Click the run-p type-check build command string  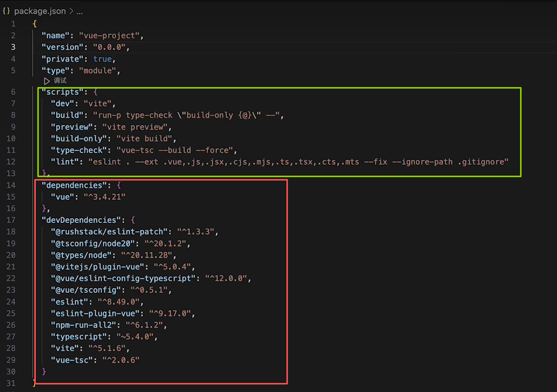(186, 115)
